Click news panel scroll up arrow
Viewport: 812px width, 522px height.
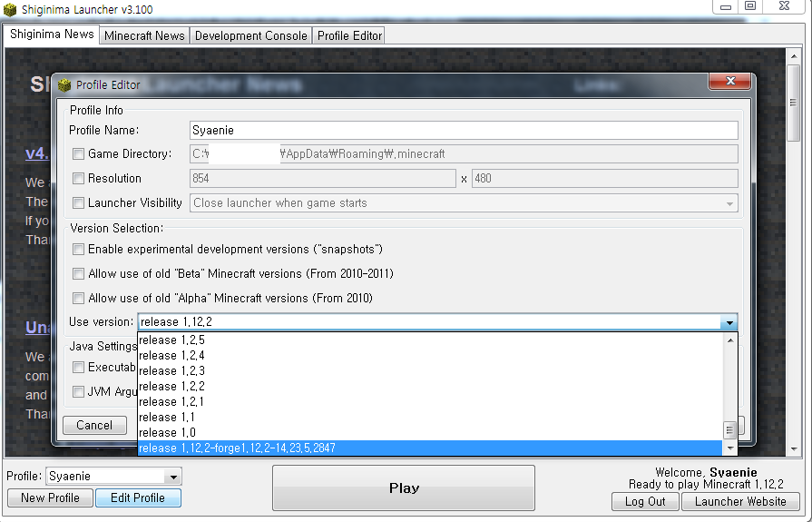tap(793, 56)
